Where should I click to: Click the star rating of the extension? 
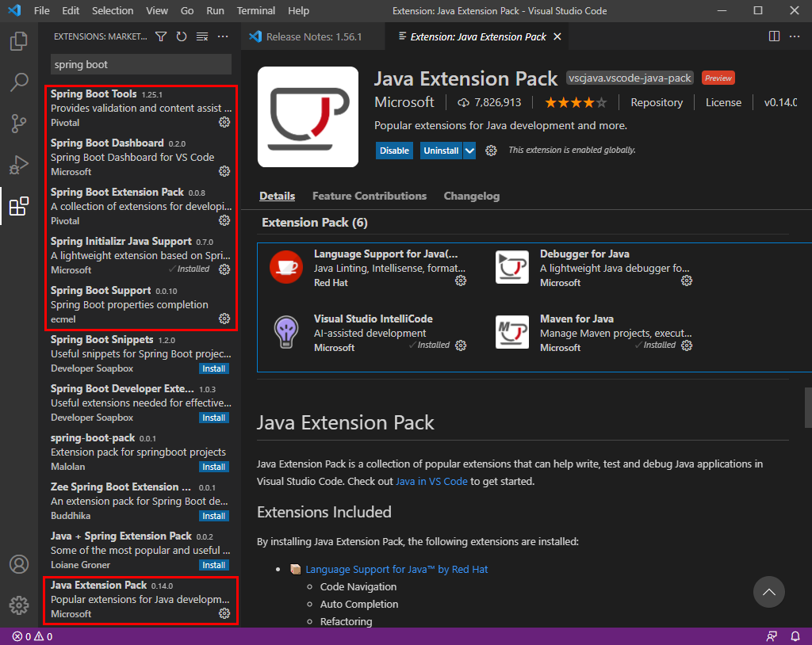coord(576,102)
